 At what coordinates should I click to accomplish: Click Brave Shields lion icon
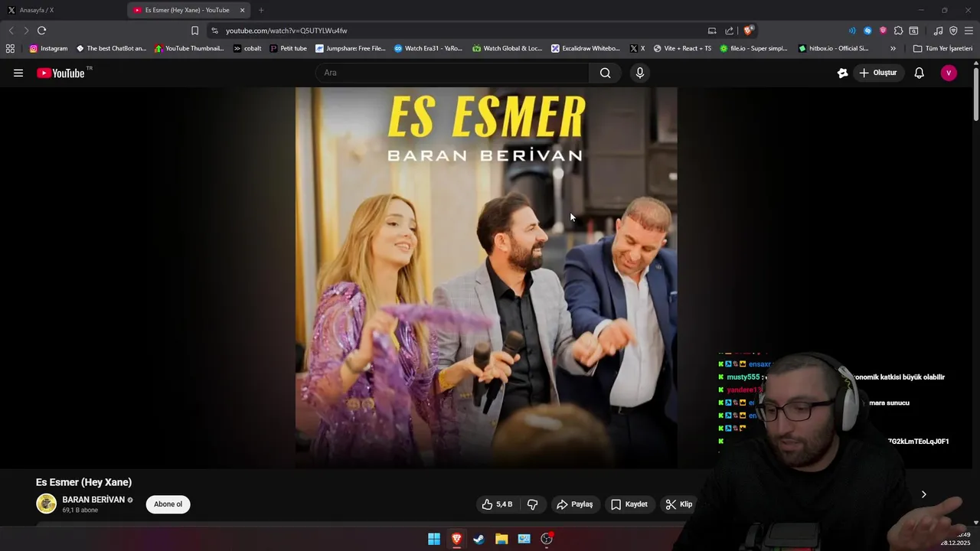(749, 31)
